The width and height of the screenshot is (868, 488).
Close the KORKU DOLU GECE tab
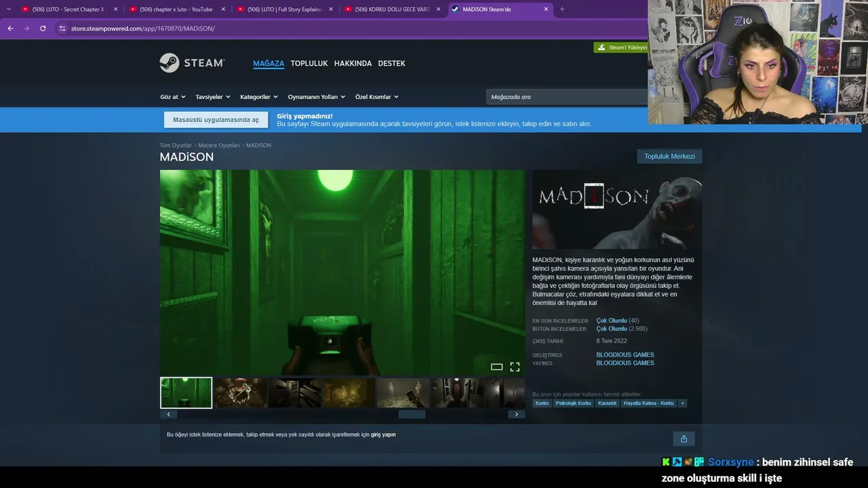439,9
